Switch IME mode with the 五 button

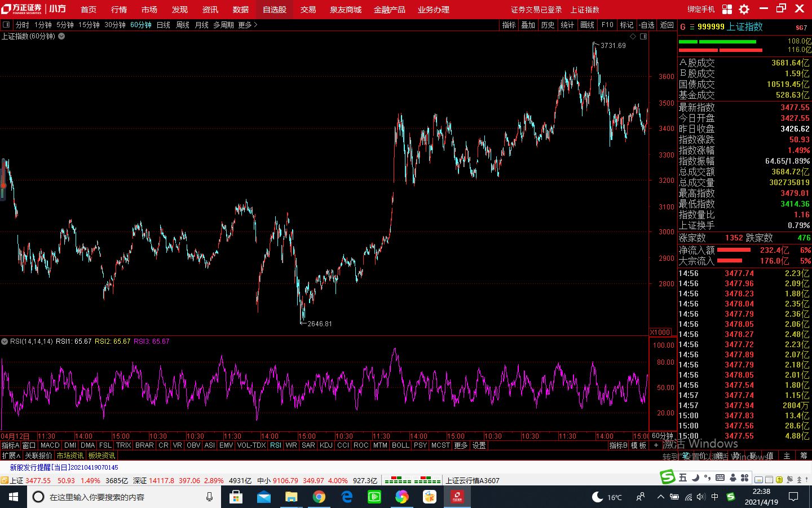(683, 478)
